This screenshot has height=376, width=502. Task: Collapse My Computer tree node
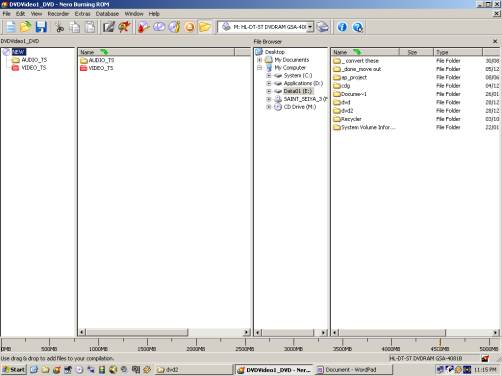click(260, 68)
